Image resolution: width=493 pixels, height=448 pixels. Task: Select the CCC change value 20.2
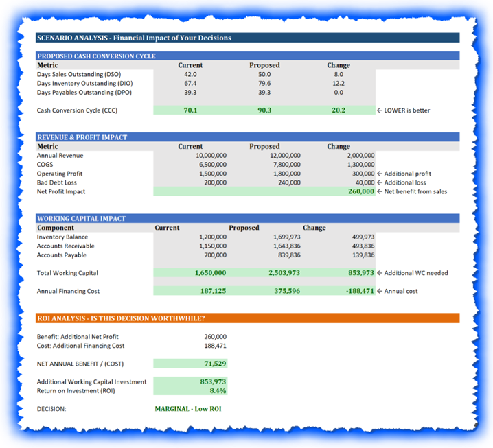click(x=338, y=110)
